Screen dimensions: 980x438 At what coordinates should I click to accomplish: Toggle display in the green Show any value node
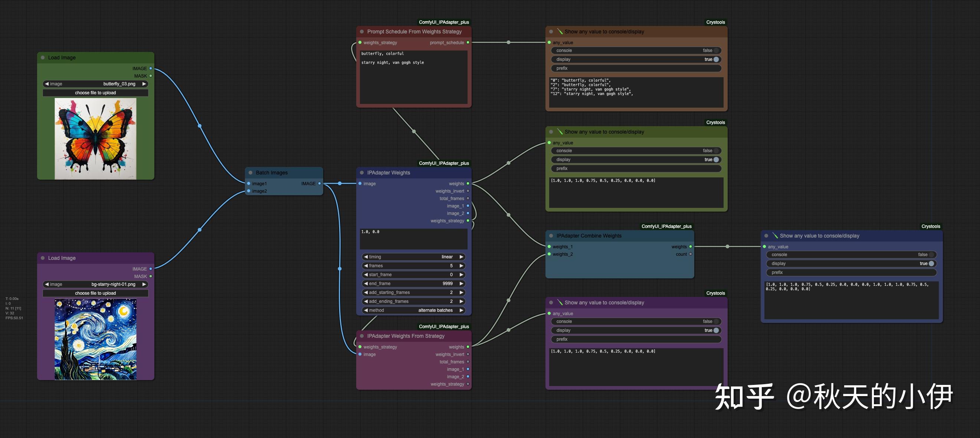pyautogui.click(x=636, y=160)
